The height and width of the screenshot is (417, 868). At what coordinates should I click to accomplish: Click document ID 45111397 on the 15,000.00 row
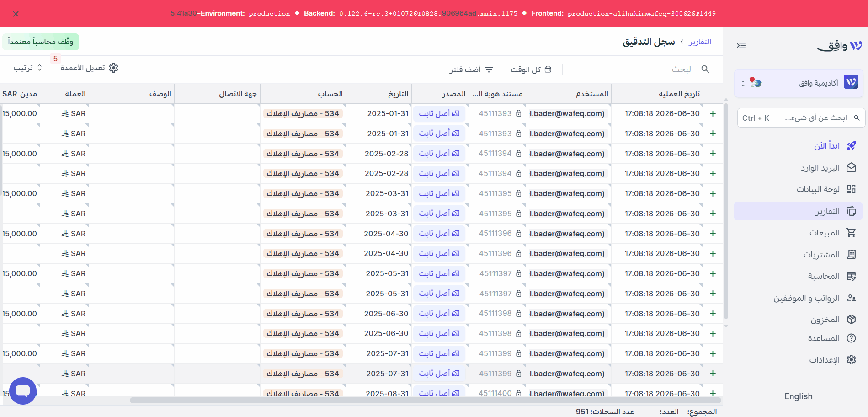pyautogui.click(x=495, y=273)
